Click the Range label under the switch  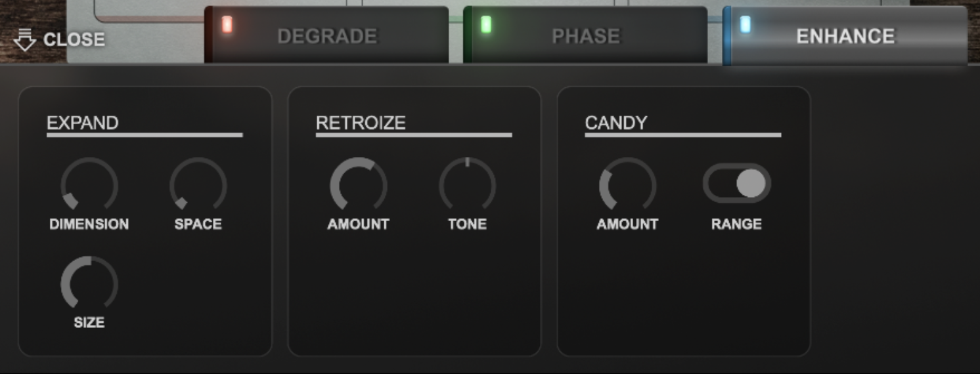[736, 224]
